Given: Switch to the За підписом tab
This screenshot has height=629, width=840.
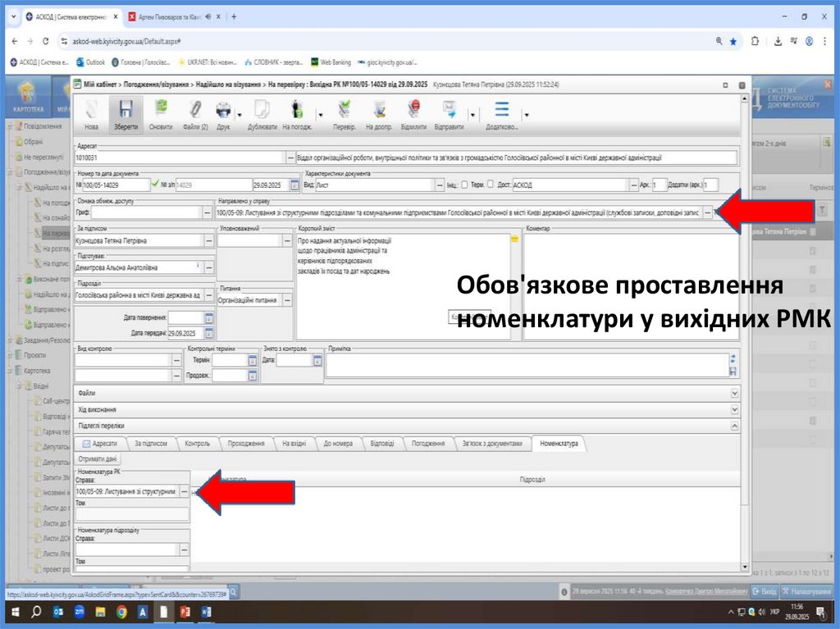Looking at the screenshot, I should tap(151, 444).
